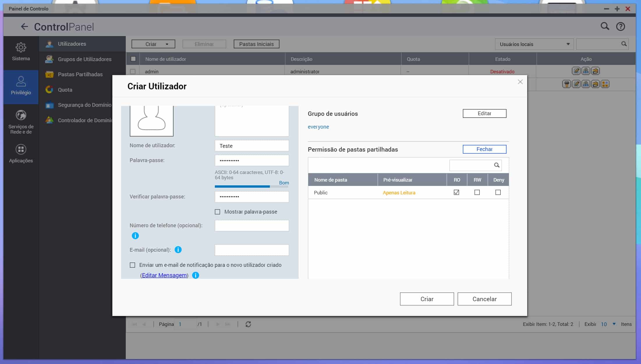Open the help question mark icon

coord(620,26)
